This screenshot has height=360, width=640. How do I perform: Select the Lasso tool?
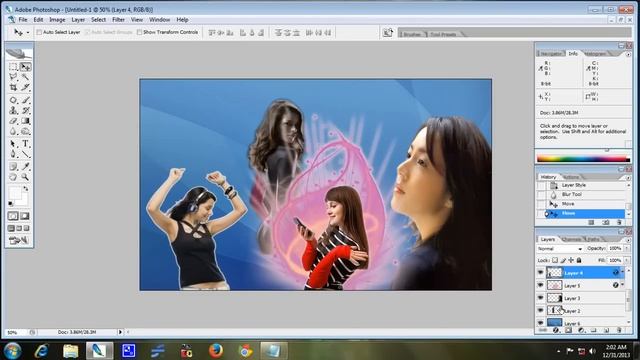coord(13,77)
